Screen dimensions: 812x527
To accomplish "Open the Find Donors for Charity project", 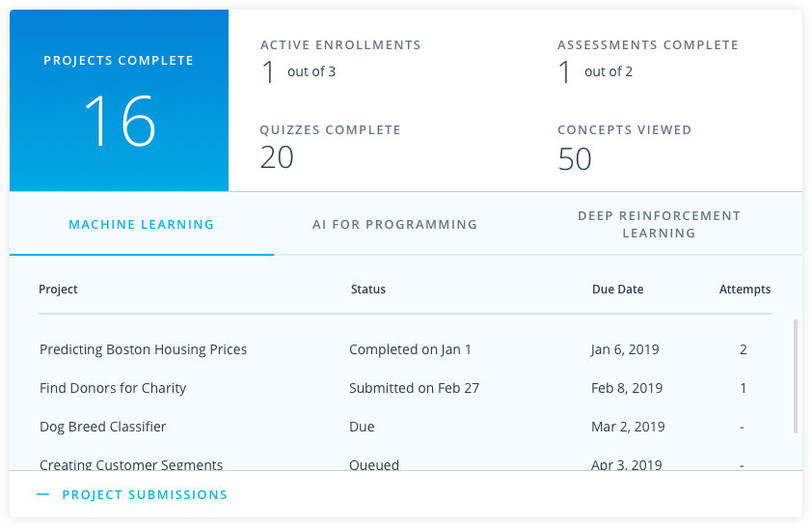I will (x=113, y=388).
